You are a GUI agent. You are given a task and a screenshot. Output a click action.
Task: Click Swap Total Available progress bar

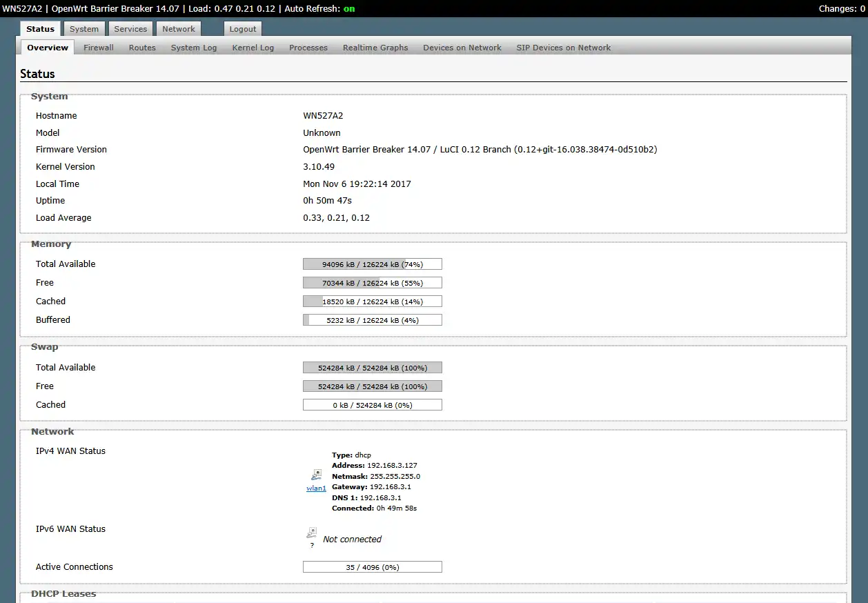(x=373, y=368)
